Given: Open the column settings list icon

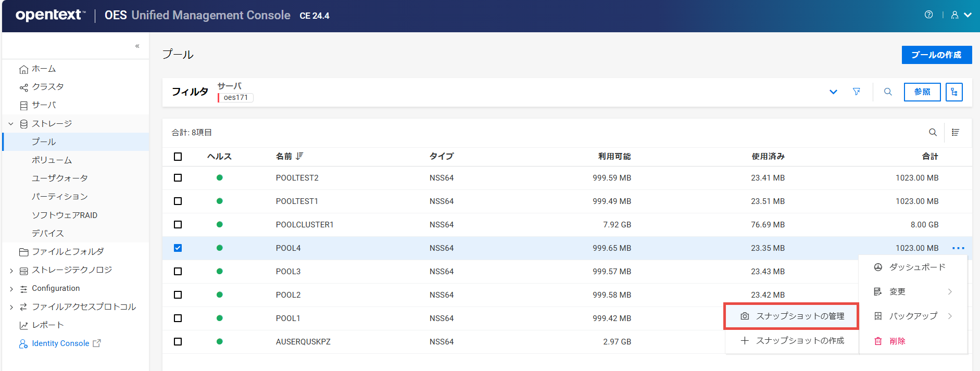Looking at the screenshot, I should [x=956, y=132].
